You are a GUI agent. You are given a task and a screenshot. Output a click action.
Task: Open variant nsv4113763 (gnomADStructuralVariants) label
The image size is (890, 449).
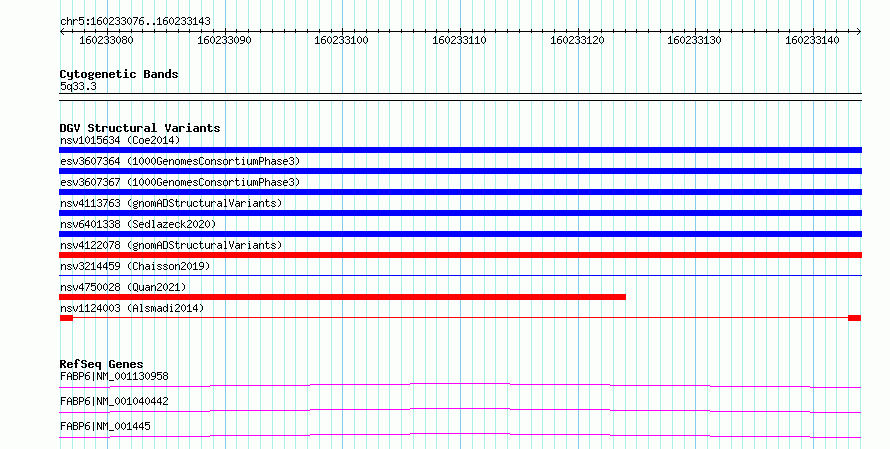coord(171,203)
